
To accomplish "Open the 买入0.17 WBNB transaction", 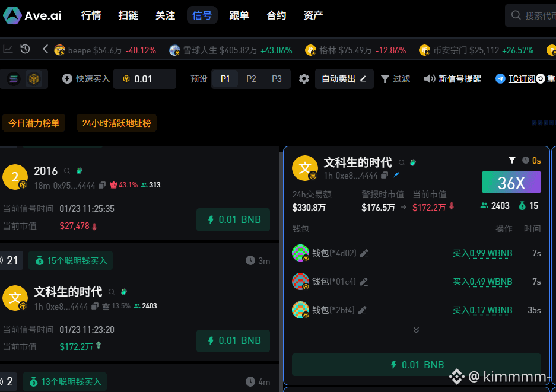I will click(482, 310).
